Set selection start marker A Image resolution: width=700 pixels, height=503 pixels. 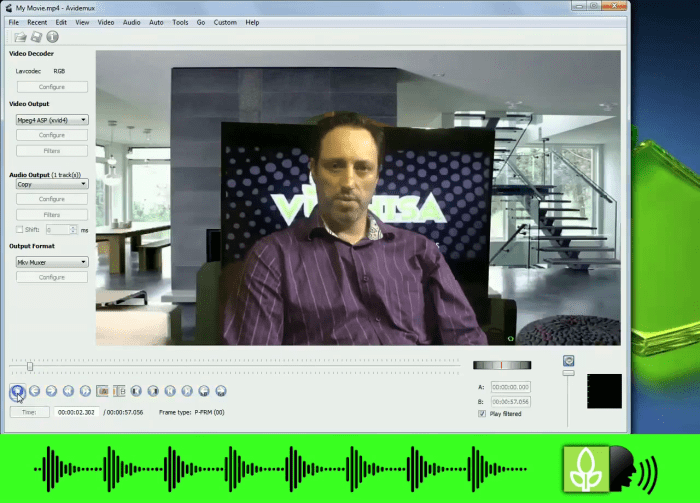pos(101,391)
